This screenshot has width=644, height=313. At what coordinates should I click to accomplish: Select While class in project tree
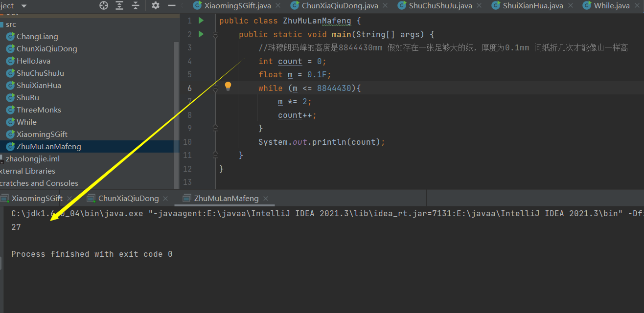pyautogui.click(x=26, y=122)
